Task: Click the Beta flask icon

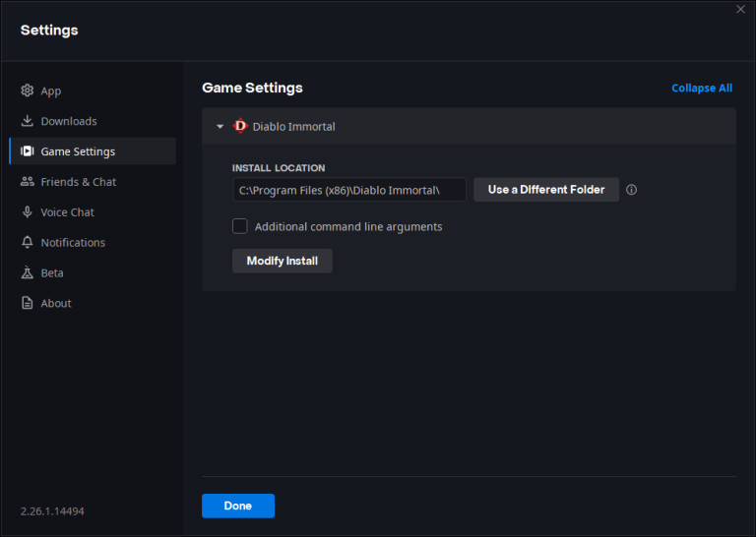Action: pos(28,273)
